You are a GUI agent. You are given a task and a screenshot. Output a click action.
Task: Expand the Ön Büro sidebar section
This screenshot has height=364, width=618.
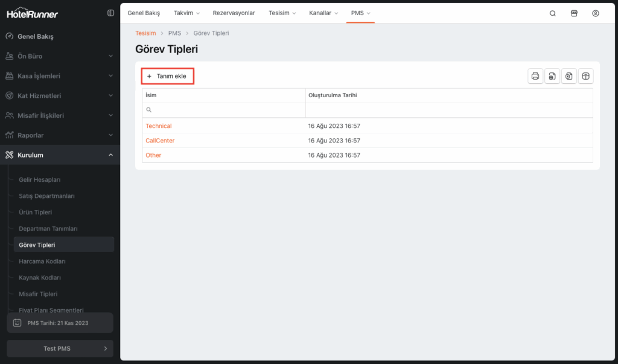59,56
